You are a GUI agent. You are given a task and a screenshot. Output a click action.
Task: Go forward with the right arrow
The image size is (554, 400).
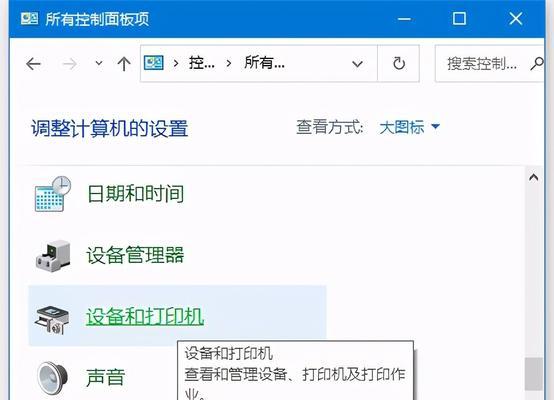[x=69, y=64]
